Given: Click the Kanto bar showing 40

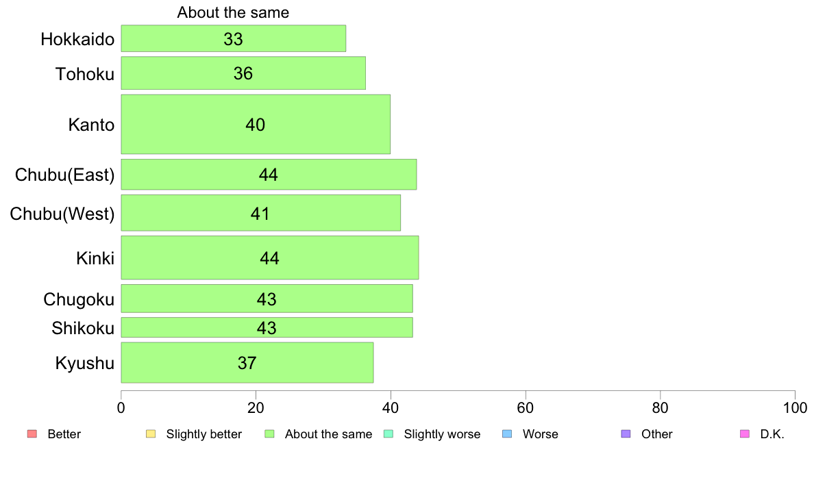Looking at the screenshot, I should [x=256, y=124].
